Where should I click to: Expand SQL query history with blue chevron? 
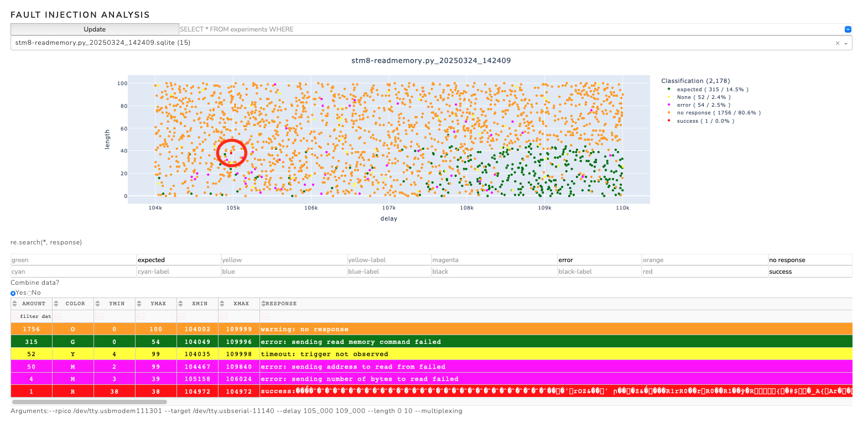(848, 29)
